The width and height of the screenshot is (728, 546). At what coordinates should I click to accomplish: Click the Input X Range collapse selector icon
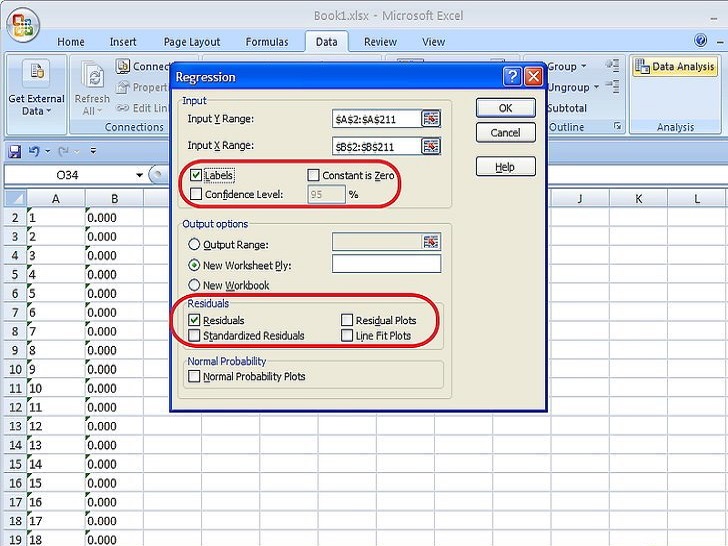pyautogui.click(x=430, y=146)
